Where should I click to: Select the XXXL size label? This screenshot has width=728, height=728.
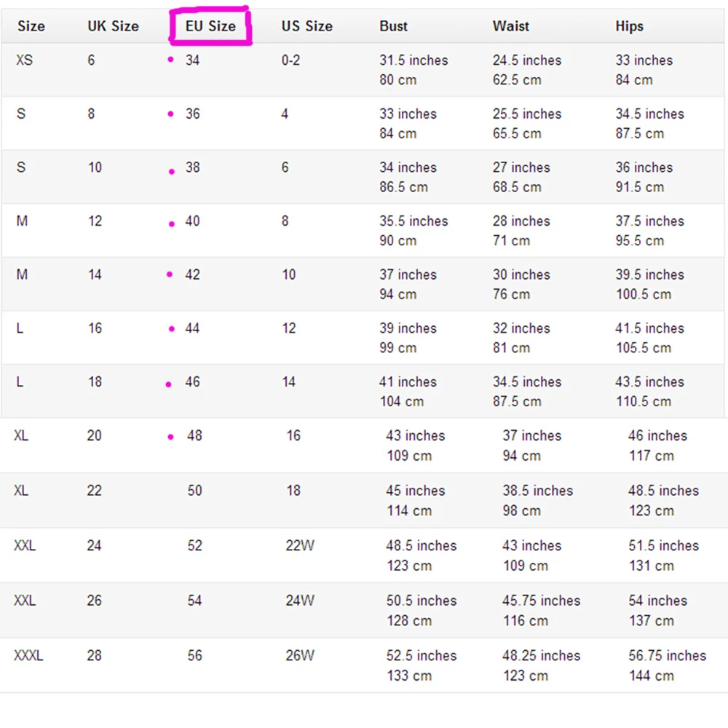[x=28, y=656]
